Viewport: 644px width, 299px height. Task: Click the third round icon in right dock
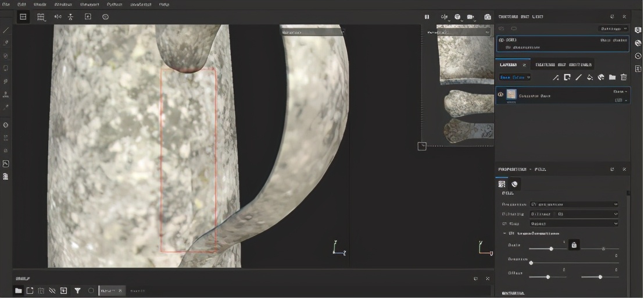point(638,55)
